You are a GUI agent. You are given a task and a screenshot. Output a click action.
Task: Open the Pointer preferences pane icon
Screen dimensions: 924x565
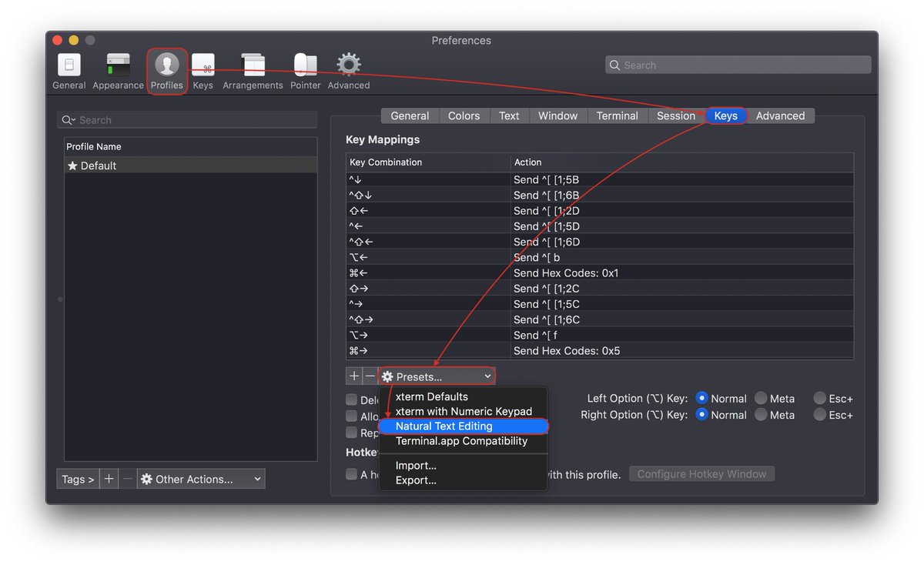click(306, 65)
